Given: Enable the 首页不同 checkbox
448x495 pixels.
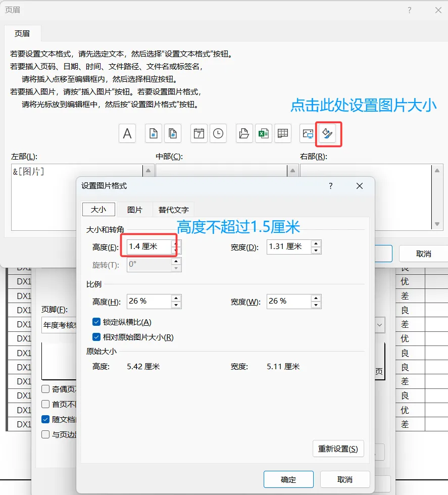Looking at the screenshot, I should click(45, 404).
